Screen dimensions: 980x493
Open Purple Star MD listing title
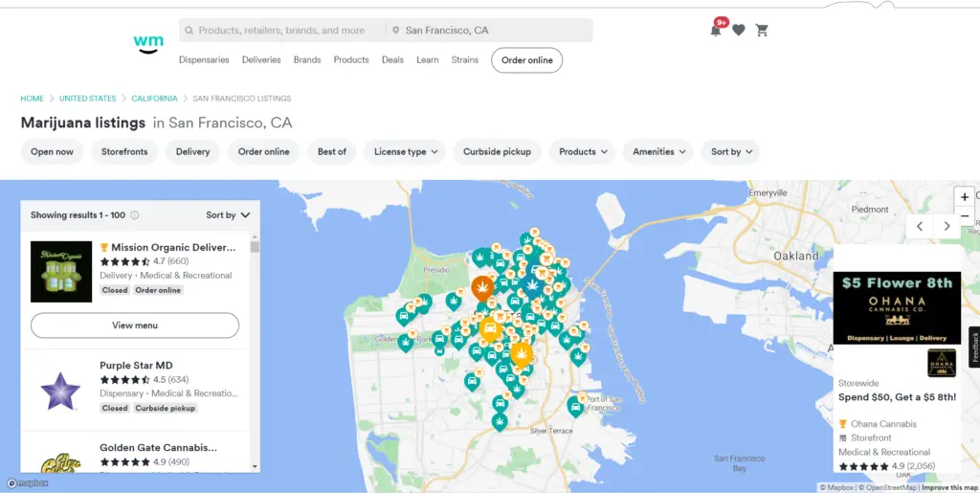tap(136, 366)
